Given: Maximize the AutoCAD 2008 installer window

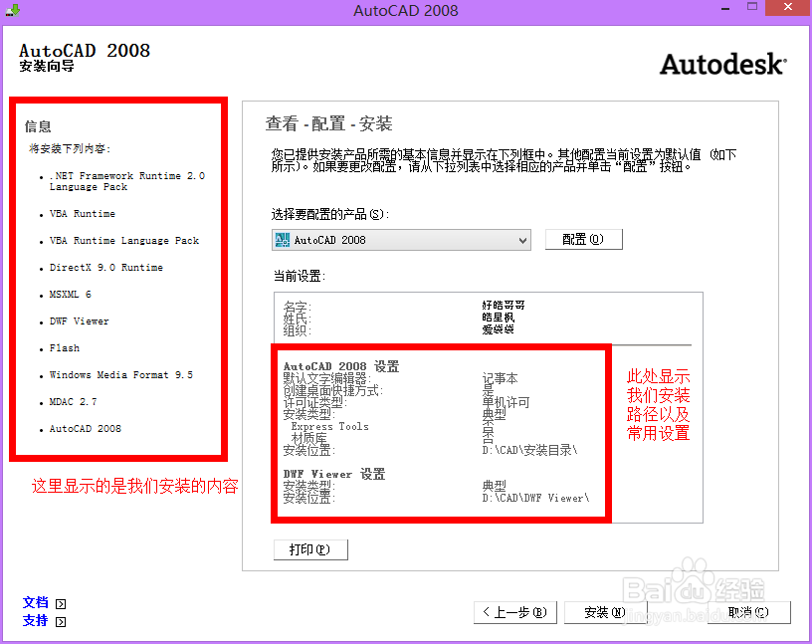Looking at the screenshot, I should coord(752,7).
